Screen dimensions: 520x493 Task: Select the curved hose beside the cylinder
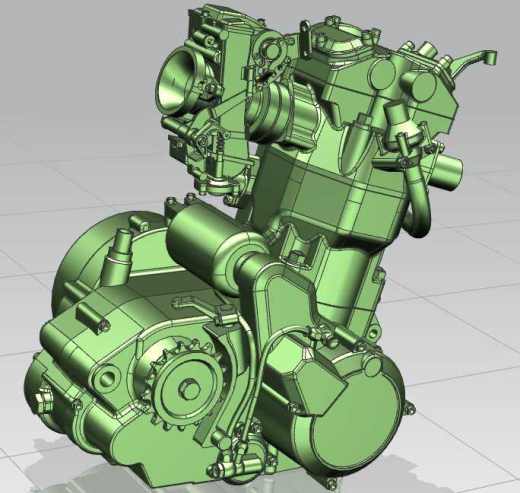[x=417, y=197]
